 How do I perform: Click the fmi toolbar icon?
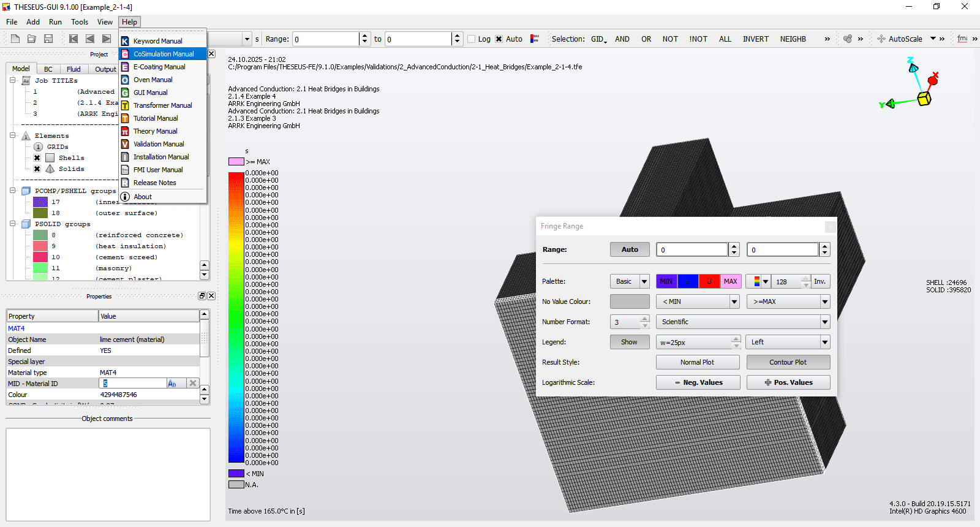962,39
